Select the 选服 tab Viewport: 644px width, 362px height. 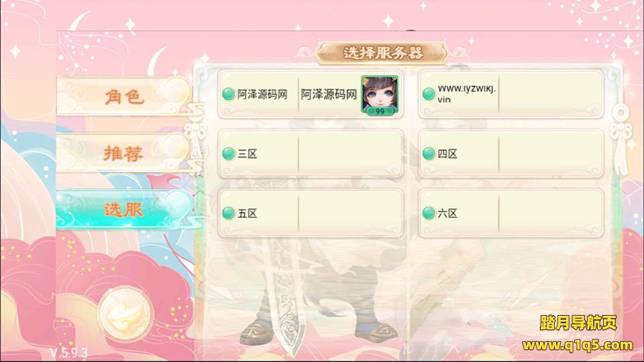click(x=123, y=209)
